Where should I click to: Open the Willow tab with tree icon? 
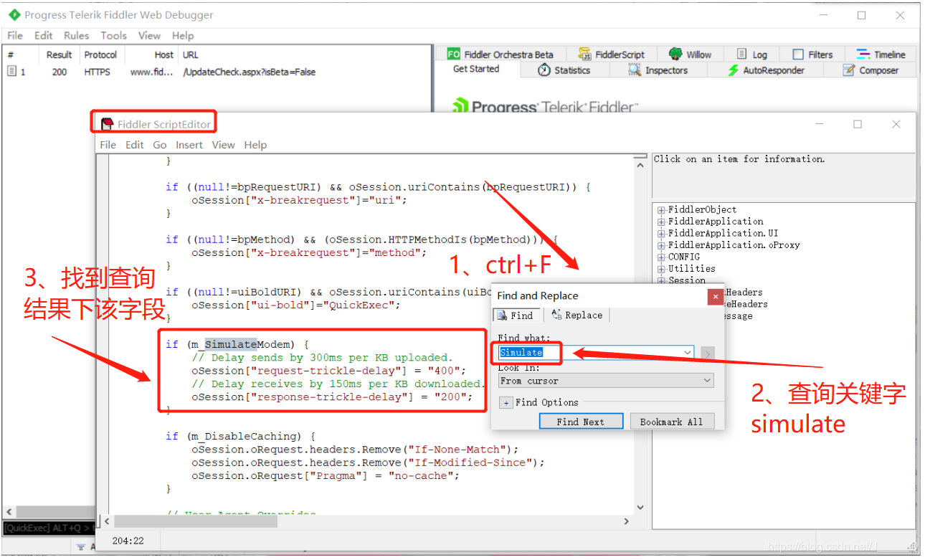click(690, 54)
